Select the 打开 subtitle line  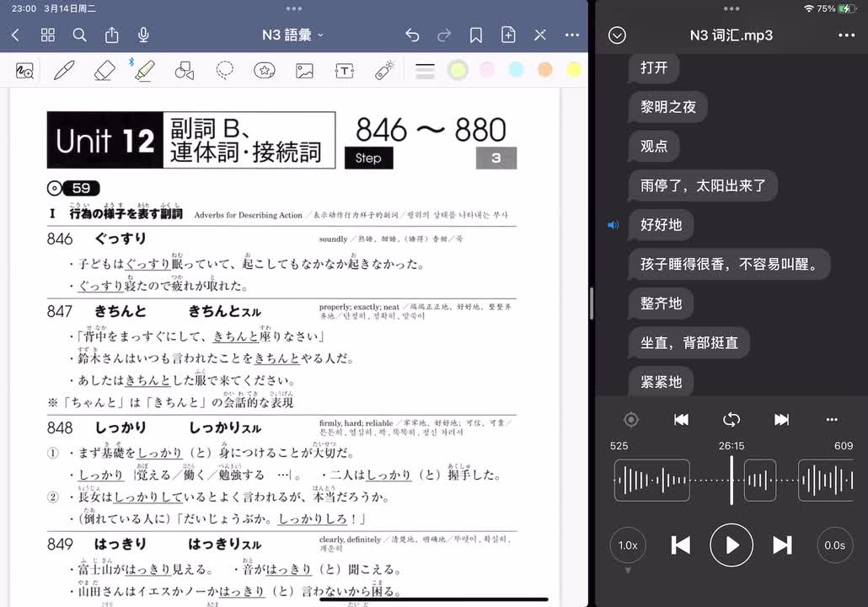point(654,68)
